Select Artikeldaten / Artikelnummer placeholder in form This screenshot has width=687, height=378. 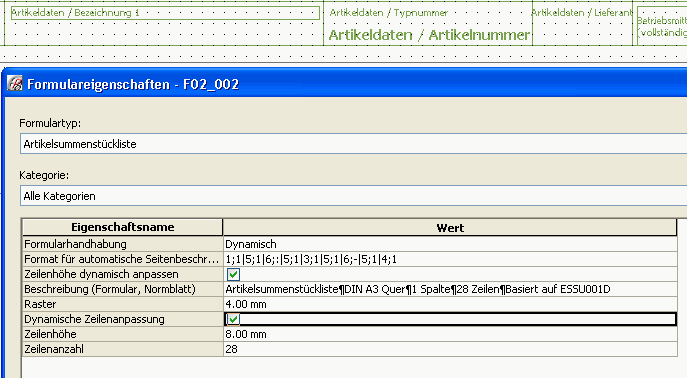point(429,35)
